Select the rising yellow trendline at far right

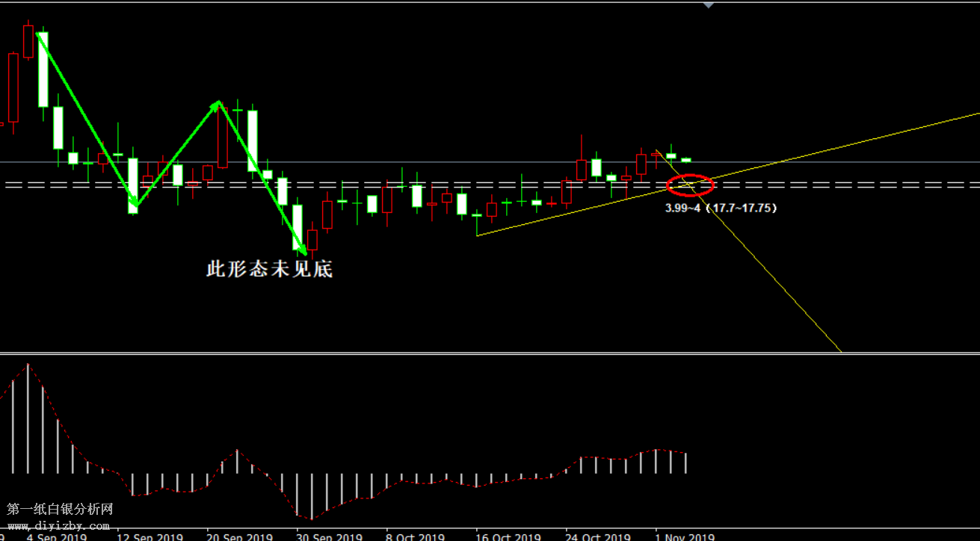pyautogui.click(x=897, y=133)
